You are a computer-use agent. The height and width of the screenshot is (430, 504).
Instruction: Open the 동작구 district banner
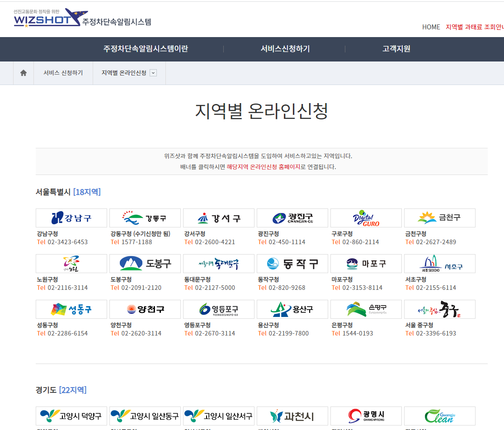[292, 264]
